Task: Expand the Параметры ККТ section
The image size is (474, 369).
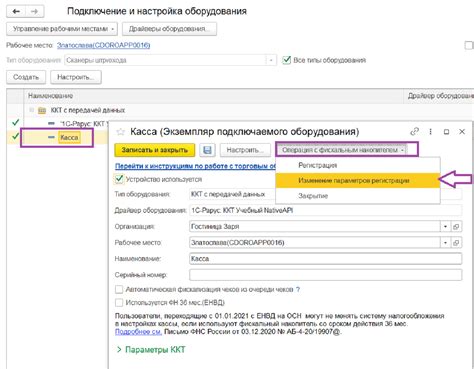Action: pos(151,350)
